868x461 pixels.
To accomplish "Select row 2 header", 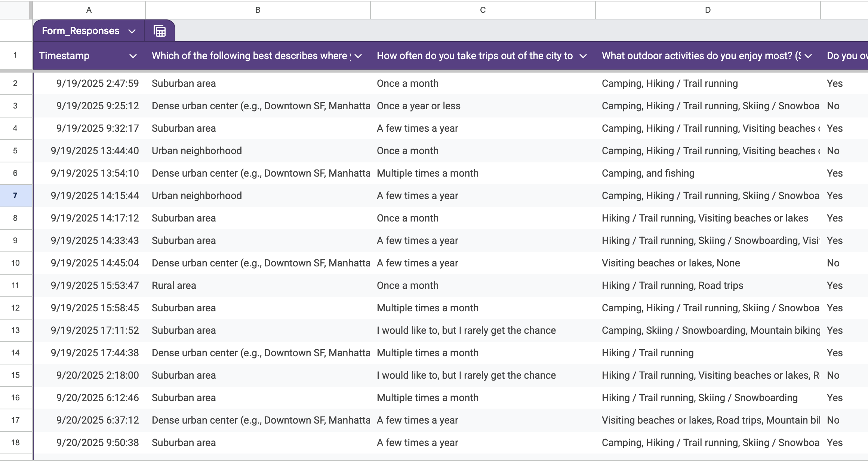I will (15, 83).
